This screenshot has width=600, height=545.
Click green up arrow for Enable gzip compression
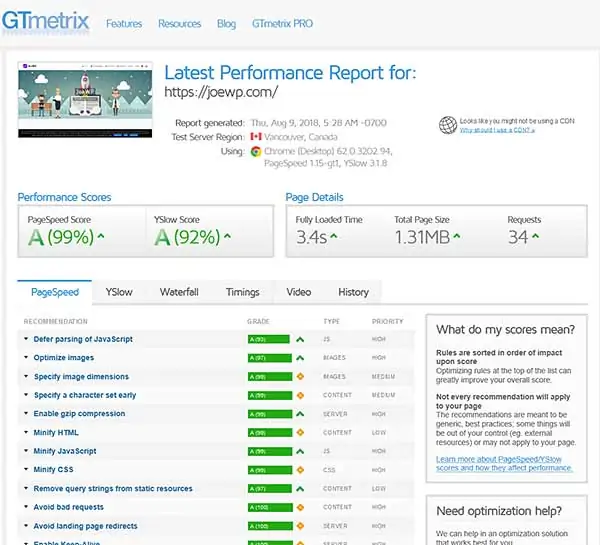(300, 414)
